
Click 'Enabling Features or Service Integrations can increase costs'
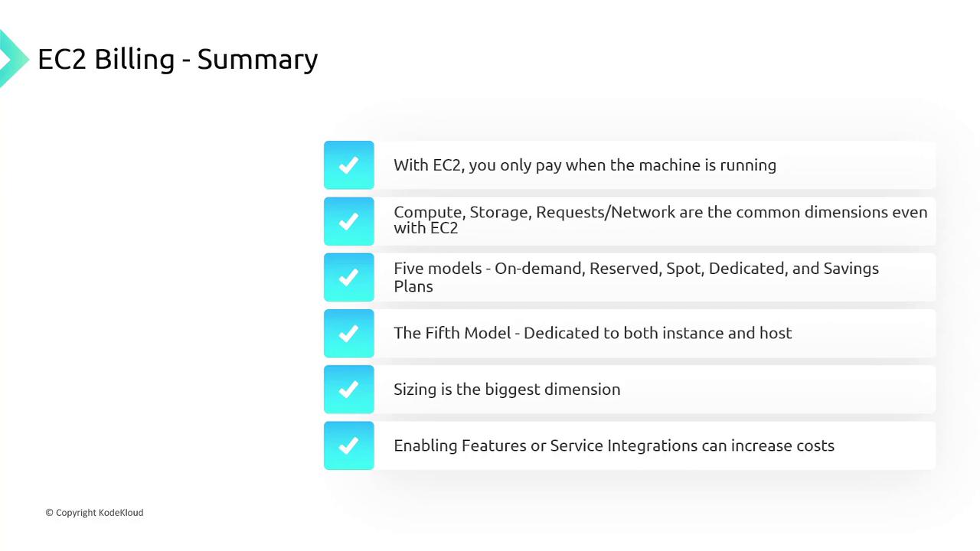click(613, 445)
